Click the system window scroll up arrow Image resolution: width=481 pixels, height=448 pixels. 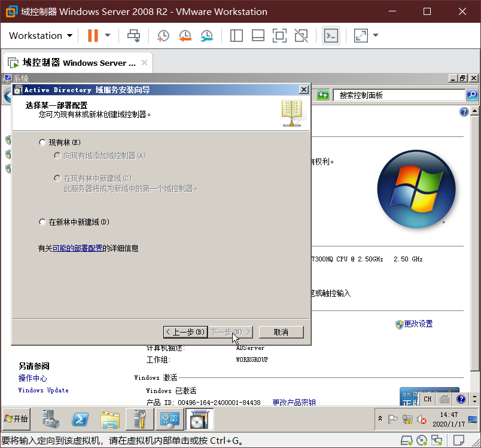[474, 111]
